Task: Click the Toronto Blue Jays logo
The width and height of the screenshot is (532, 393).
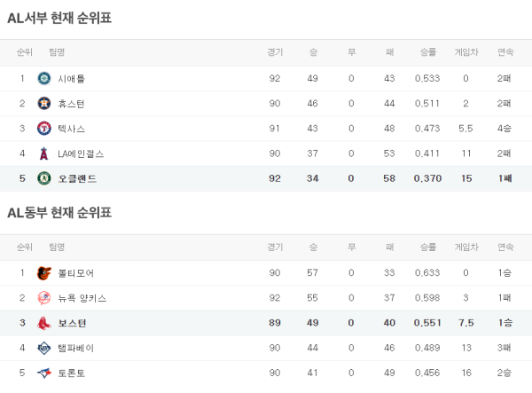Action: tap(44, 373)
